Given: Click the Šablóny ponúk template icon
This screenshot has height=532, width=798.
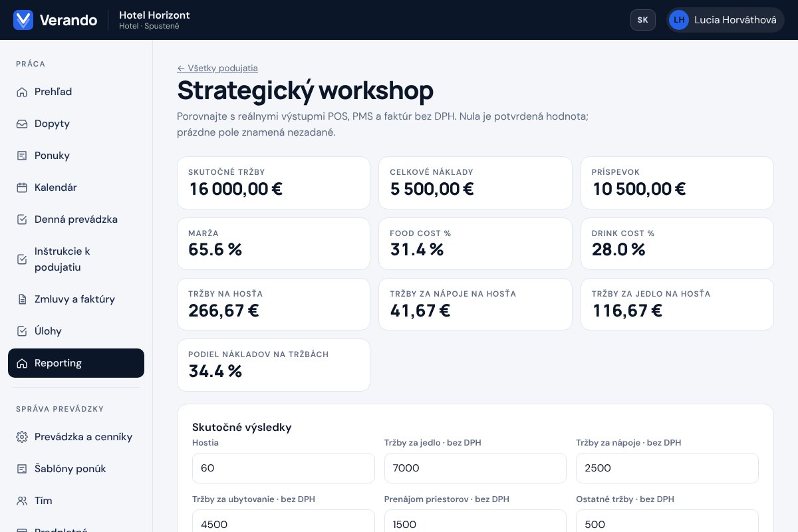Looking at the screenshot, I should coord(22,469).
